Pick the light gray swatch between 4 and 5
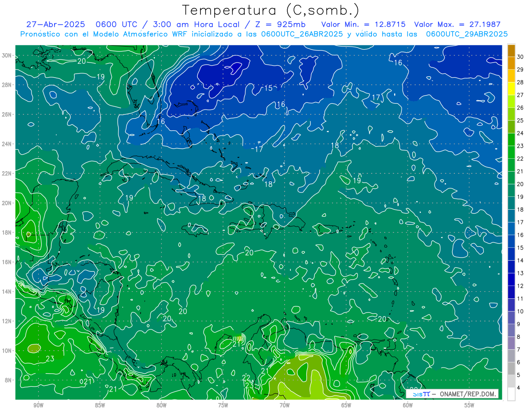 point(511,381)
